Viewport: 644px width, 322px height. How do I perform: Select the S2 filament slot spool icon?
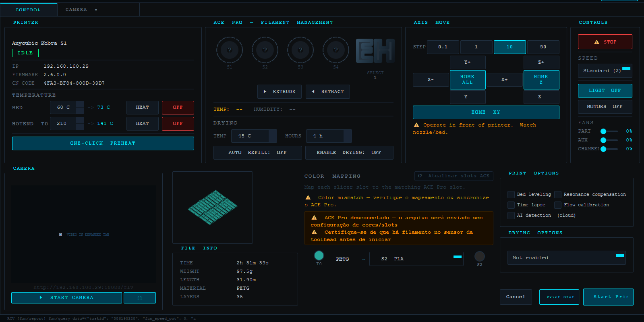265,50
